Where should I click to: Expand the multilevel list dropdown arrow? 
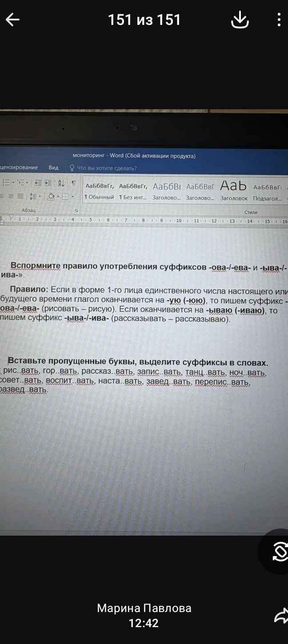click(x=27, y=183)
